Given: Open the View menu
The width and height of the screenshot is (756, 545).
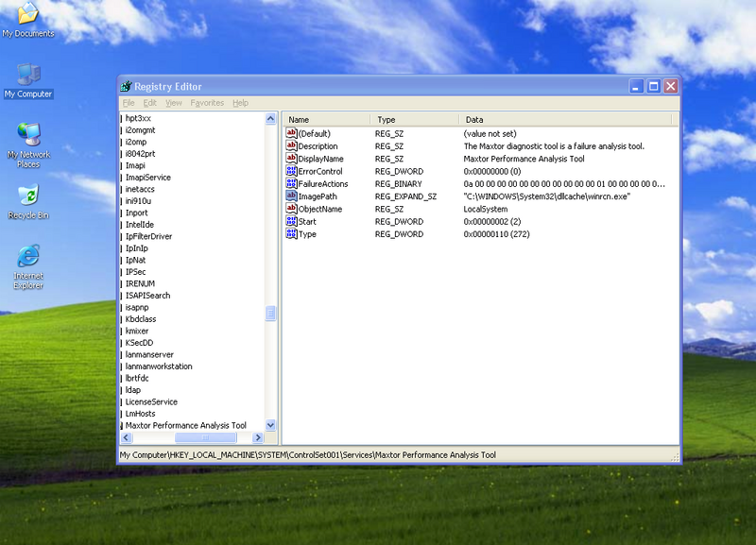Looking at the screenshot, I should pos(174,103).
